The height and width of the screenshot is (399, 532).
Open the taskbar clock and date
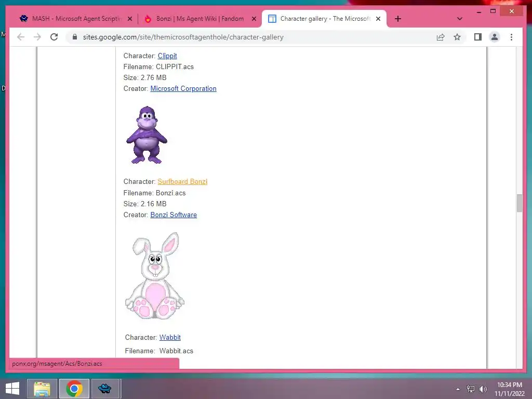pos(509,389)
